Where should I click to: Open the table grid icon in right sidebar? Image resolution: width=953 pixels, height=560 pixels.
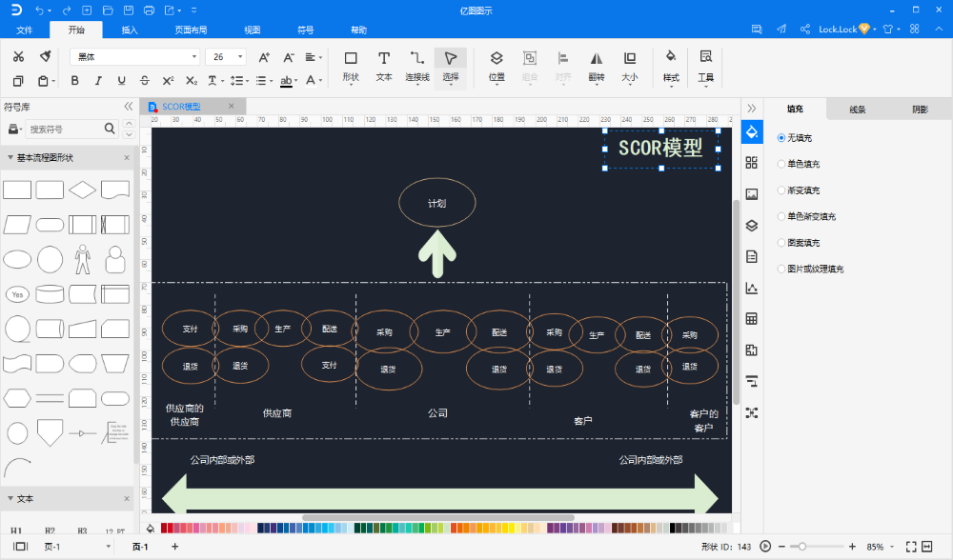click(752, 319)
